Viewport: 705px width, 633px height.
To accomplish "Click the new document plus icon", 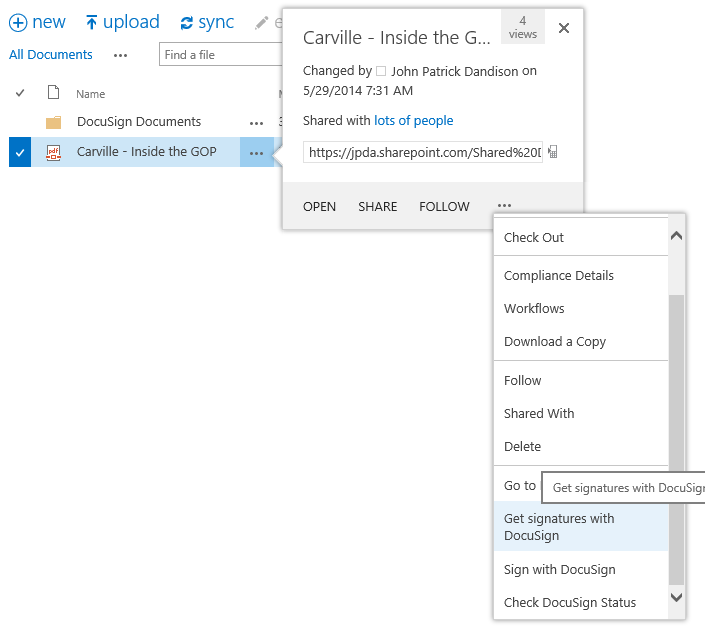I will pos(18,22).
